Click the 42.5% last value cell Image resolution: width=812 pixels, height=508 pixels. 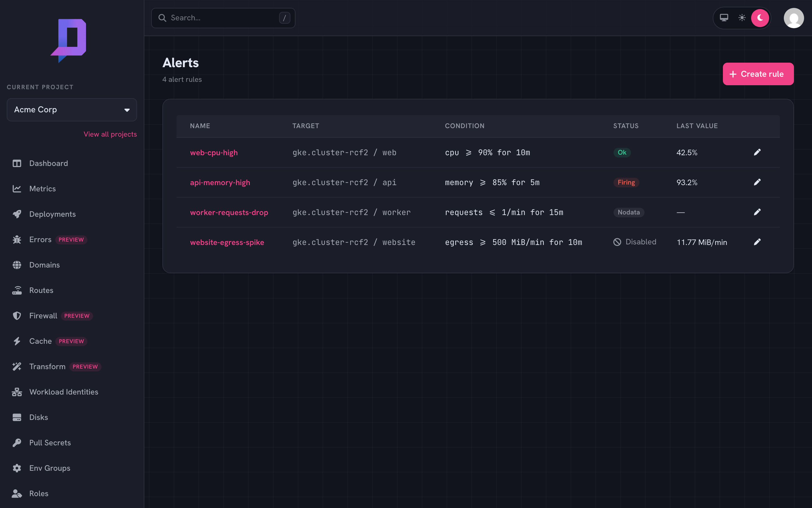tap(687, 152)
